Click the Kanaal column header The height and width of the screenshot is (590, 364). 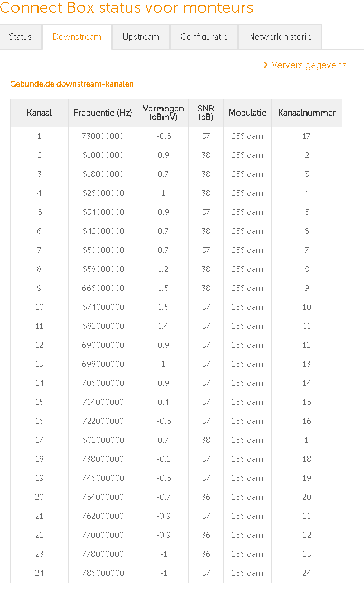pos(39,113)
